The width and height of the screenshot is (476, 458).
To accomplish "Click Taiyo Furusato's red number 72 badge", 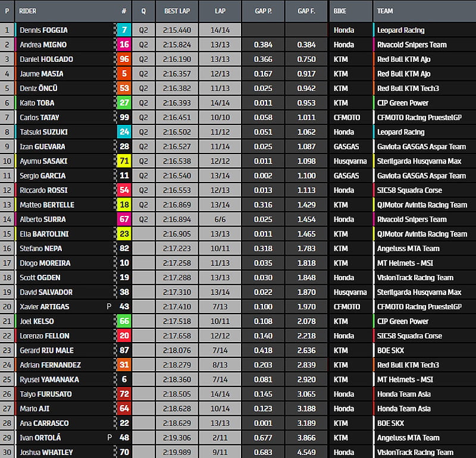I will 124,394.
